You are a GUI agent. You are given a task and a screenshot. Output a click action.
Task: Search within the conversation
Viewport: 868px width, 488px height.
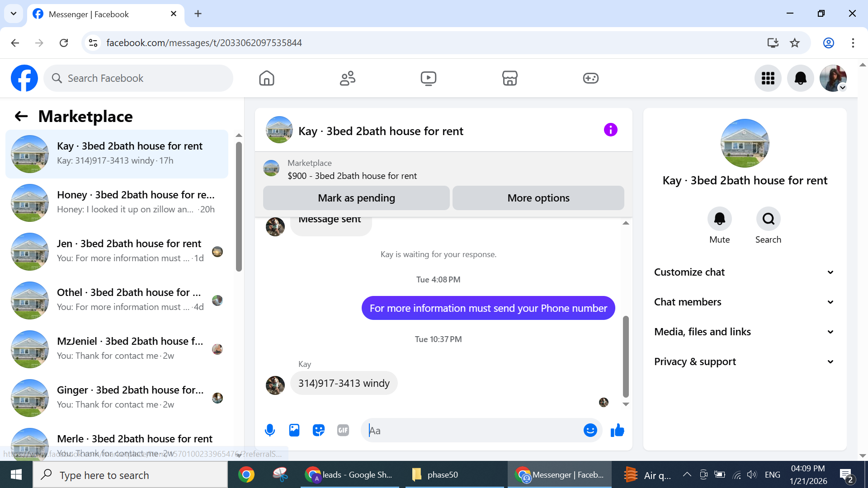(768, 219)
